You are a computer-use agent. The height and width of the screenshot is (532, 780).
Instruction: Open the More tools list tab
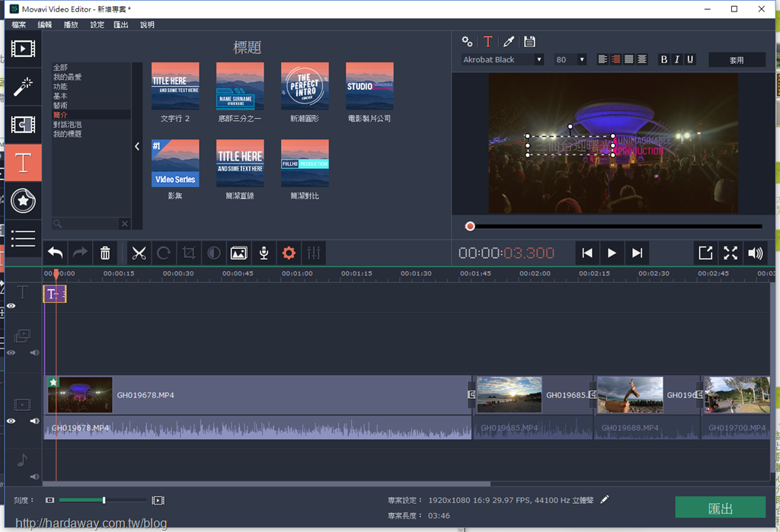23,238
